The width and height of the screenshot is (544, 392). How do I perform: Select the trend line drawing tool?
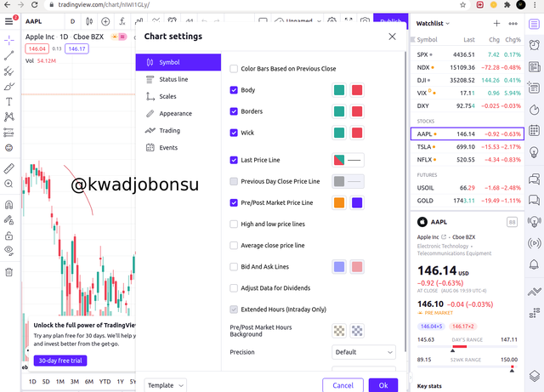click(x=9, y=55)
